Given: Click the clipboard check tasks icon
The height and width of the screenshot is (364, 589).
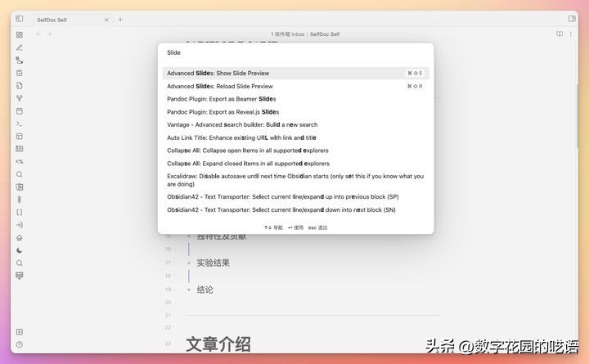Looking at the screenshot, I should coord(20,73).
